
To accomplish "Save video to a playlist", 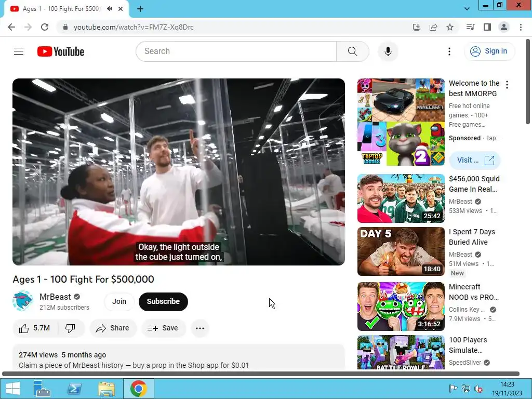I will pos(164,328).
